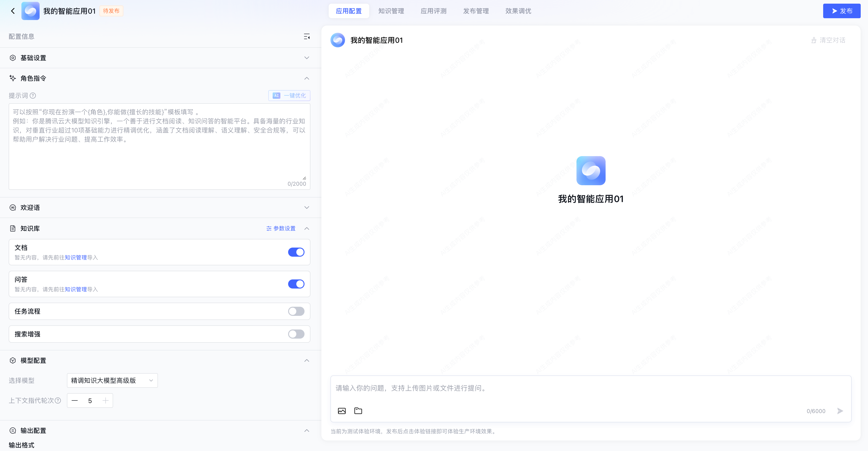
Task: Expand the 欢迎语 section
Action: (306, 208)
